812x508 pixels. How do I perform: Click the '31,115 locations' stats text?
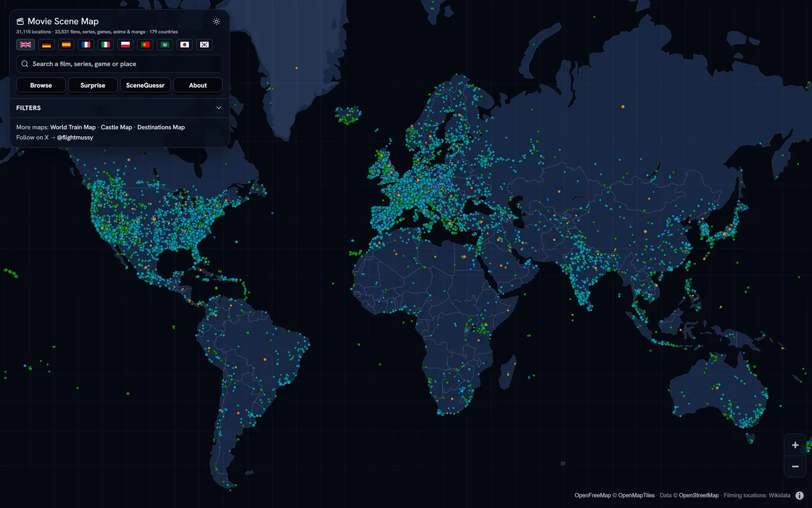tap(33, 32)
